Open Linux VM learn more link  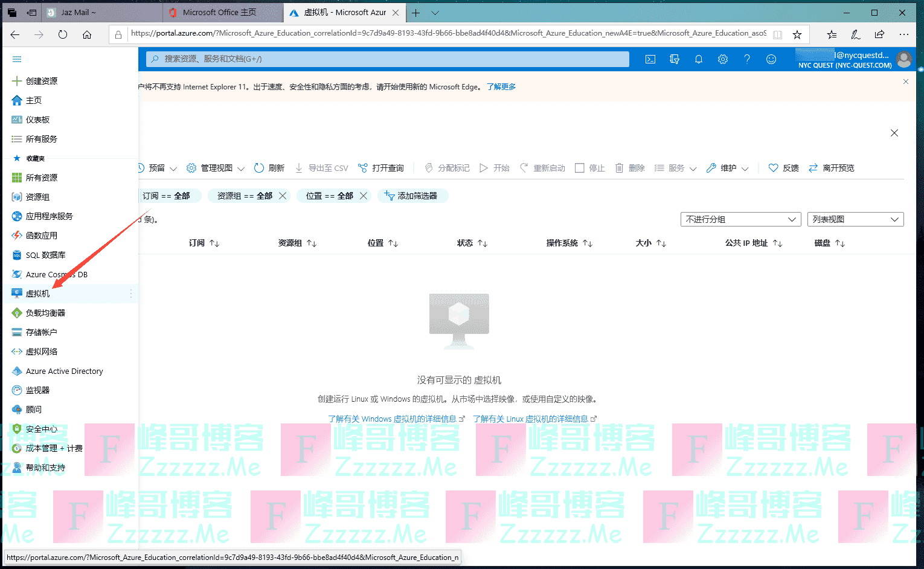[x=534, y=419]
